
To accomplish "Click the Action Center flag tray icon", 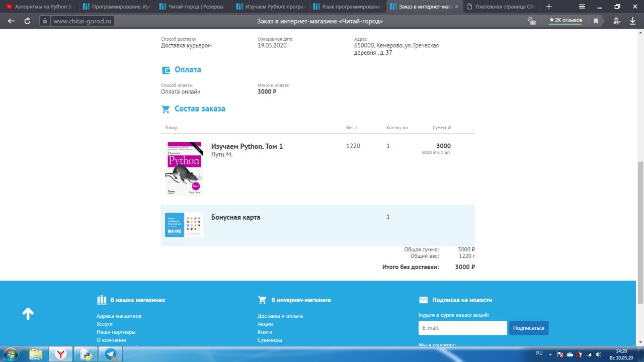I will point(560,354).
